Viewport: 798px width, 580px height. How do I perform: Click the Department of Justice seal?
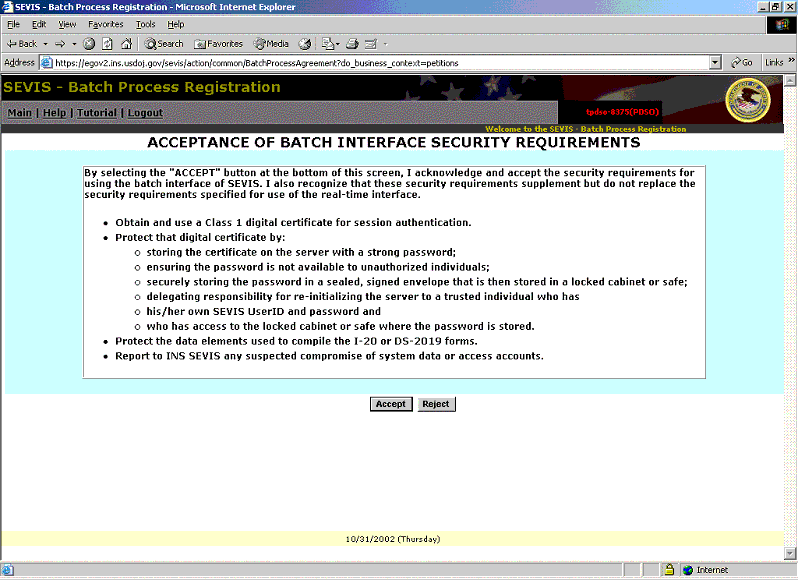point(748,100)
